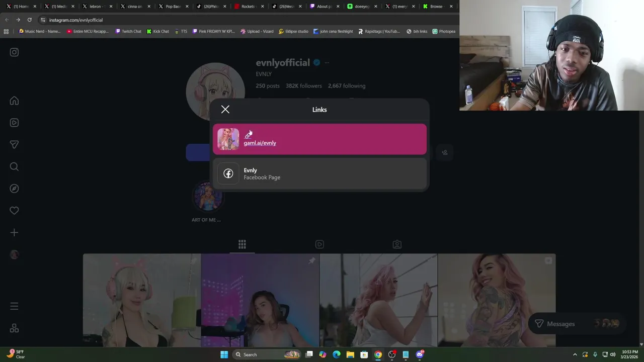The width and height of the screenshot is (644, 362).
Task: Create a new post with plus icon
Action: (x=14, y=232)
